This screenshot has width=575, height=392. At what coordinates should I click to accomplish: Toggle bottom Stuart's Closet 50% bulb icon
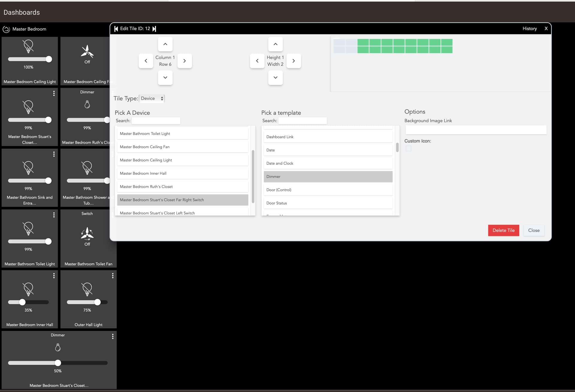click(x=58, y=348)
